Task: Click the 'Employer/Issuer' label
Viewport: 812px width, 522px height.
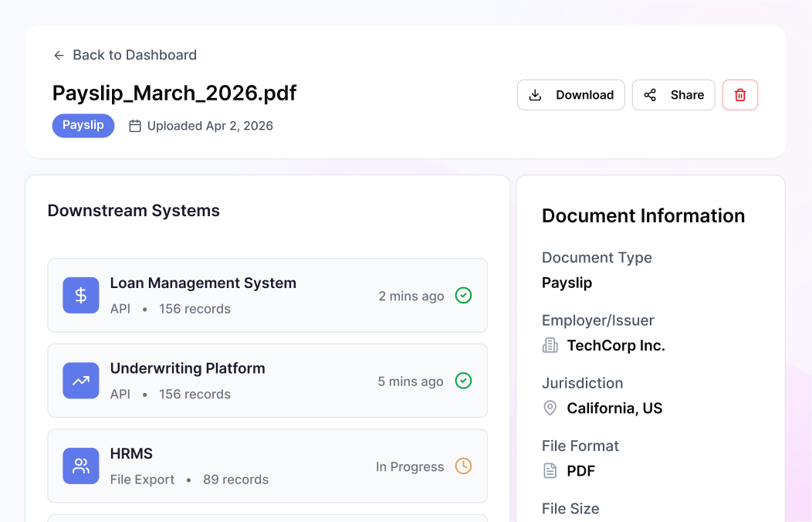Action: pyautogui.click(x=598, y=320)
